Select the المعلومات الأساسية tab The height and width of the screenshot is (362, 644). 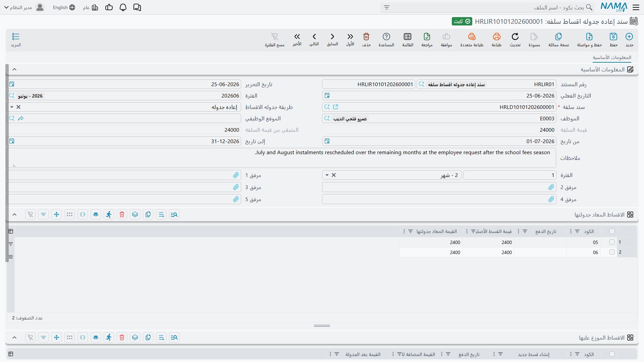(612, 57)
